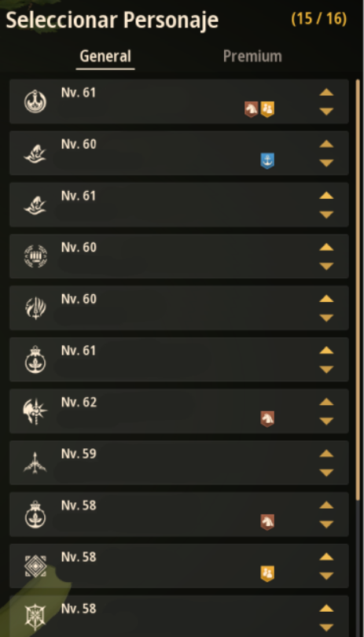Move the Nv. 62 character up in the list
This screenshot has height=637, width=364.
pyautogui.click(x=326, y=402)
